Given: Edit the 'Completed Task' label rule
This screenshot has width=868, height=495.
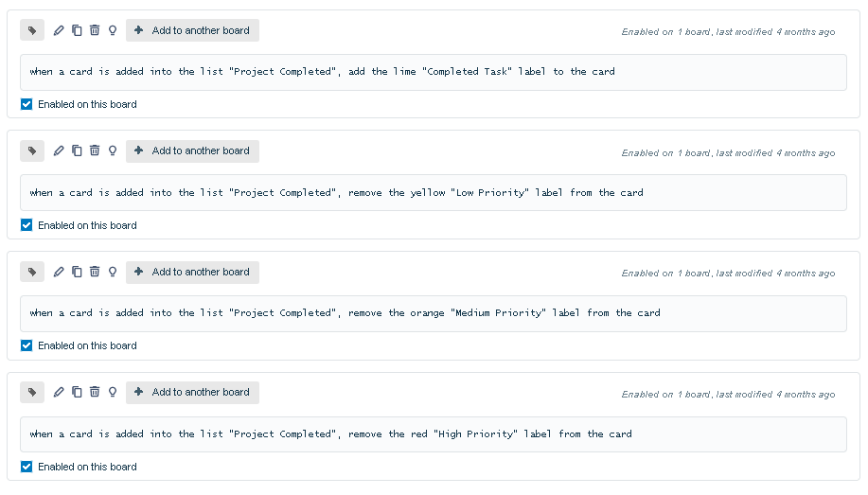Looking at the screenshot, I should point(59,30).
